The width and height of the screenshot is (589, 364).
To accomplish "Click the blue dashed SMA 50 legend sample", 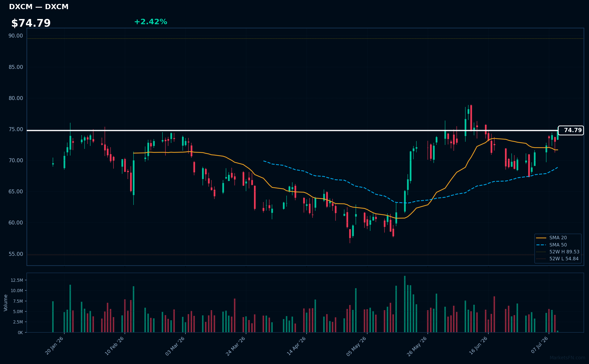I will pyautogui.click(x=541, y=245).
